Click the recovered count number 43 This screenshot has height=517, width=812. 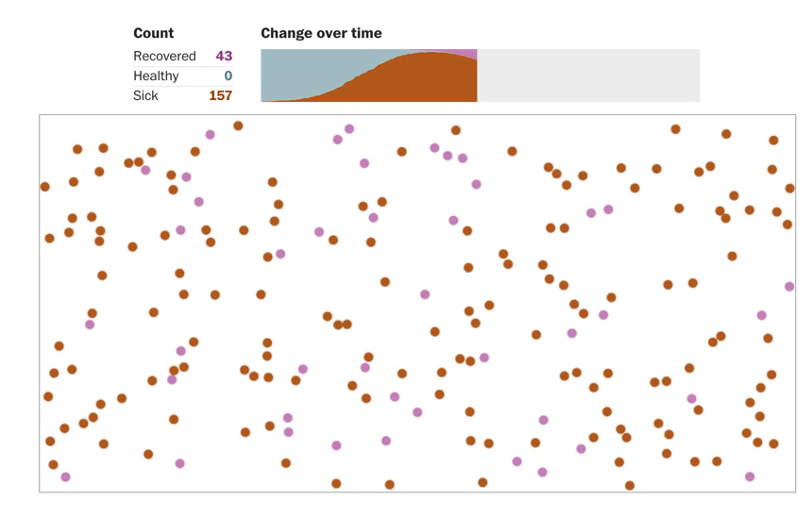coord(223,57)
